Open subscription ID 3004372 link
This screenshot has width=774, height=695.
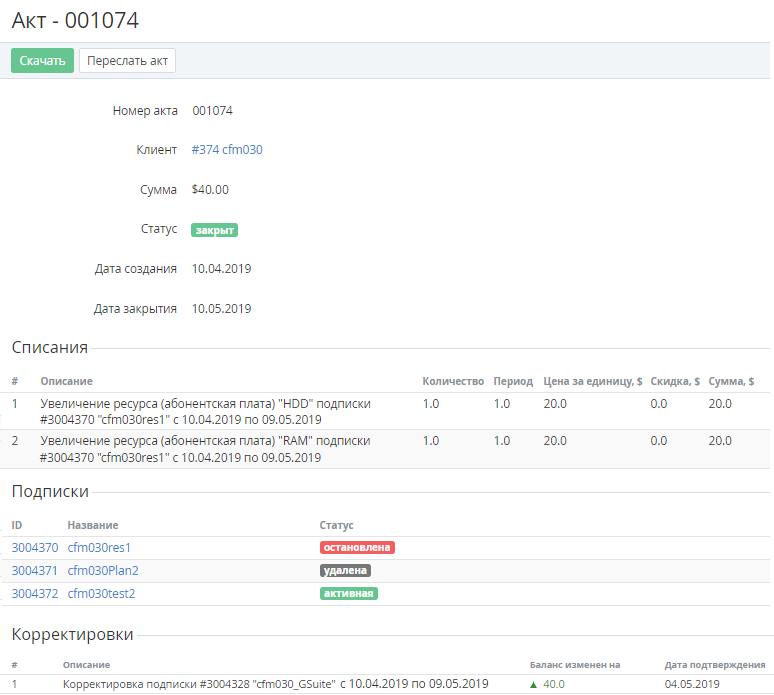coord(35,594)
